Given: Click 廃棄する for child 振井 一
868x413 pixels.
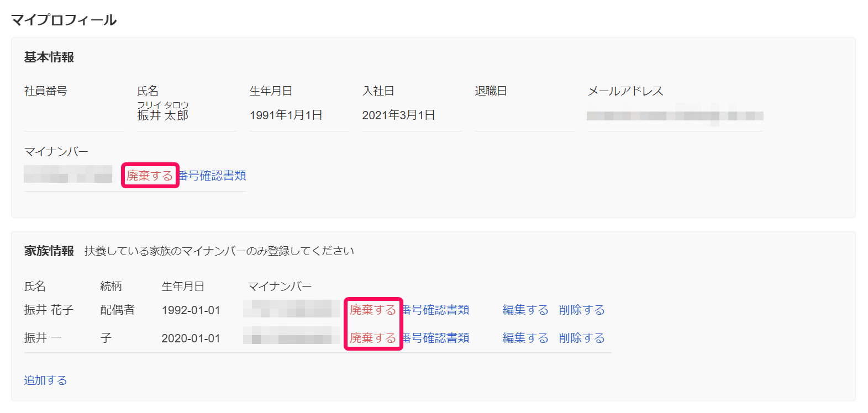Looking at the screenshot, I should [373, 338].
